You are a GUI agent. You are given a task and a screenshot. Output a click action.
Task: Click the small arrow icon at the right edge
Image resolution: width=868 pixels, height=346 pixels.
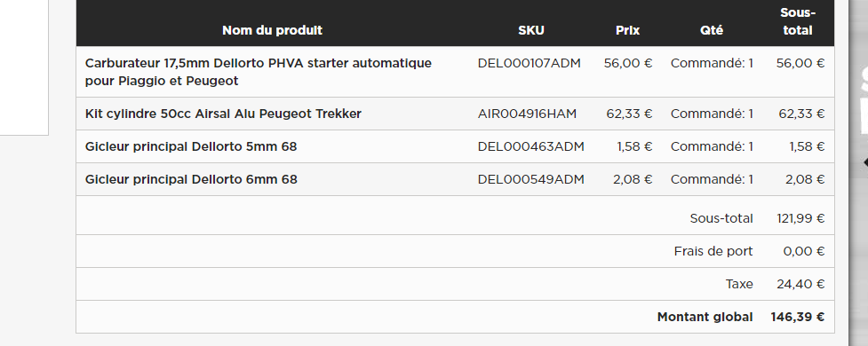coord(864,162)
